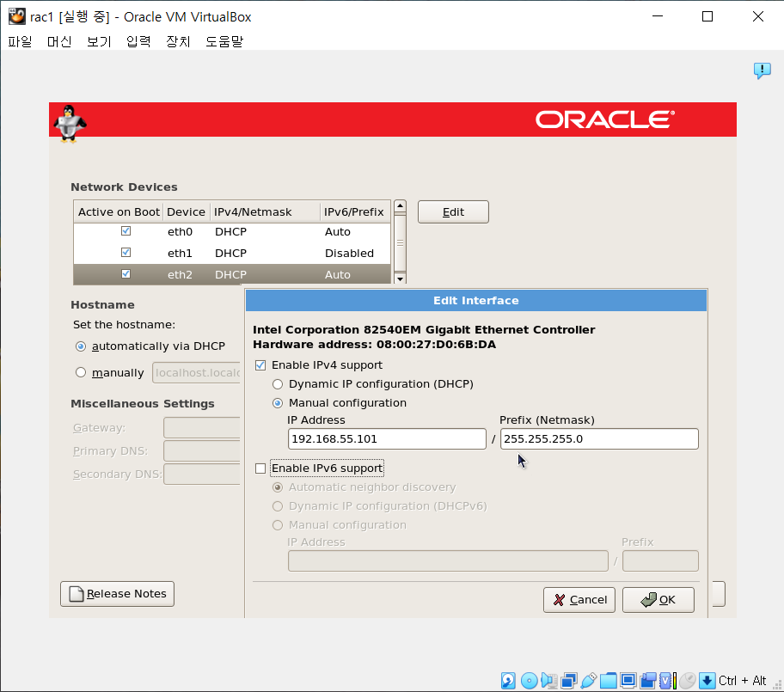Click the Edit Interface dialog title bar

[x=476, y=301]
